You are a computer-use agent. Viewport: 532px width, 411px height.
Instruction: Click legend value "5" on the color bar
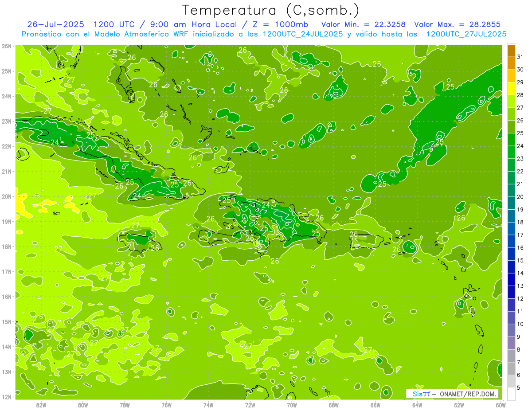[x=519, y=388]
